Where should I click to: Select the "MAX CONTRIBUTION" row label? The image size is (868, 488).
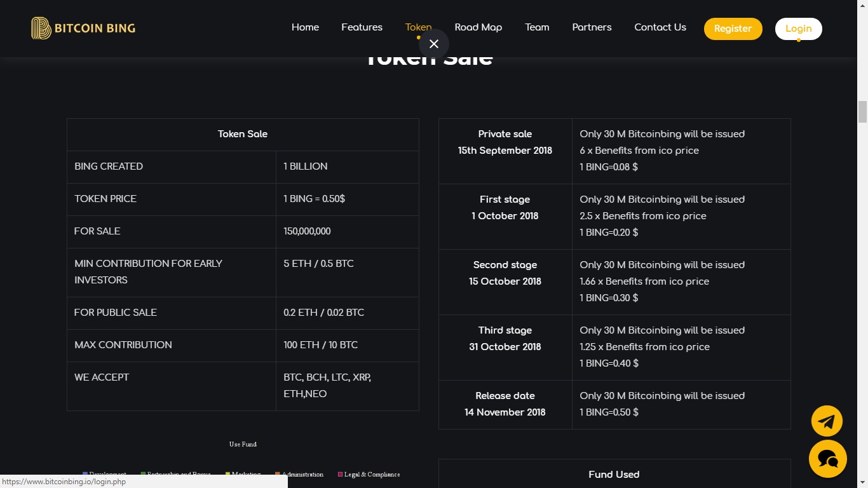(x=123, y=345)
